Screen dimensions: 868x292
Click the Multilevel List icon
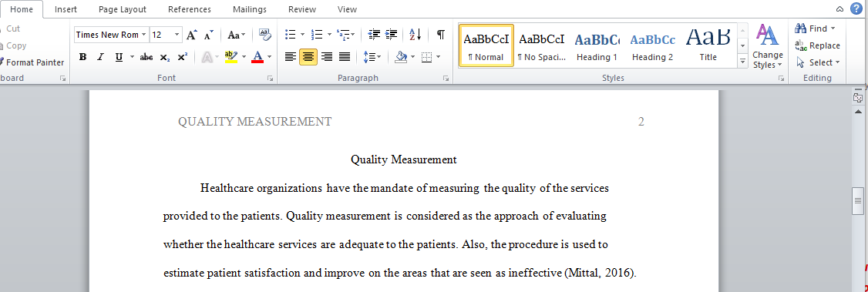click(343, 35)
